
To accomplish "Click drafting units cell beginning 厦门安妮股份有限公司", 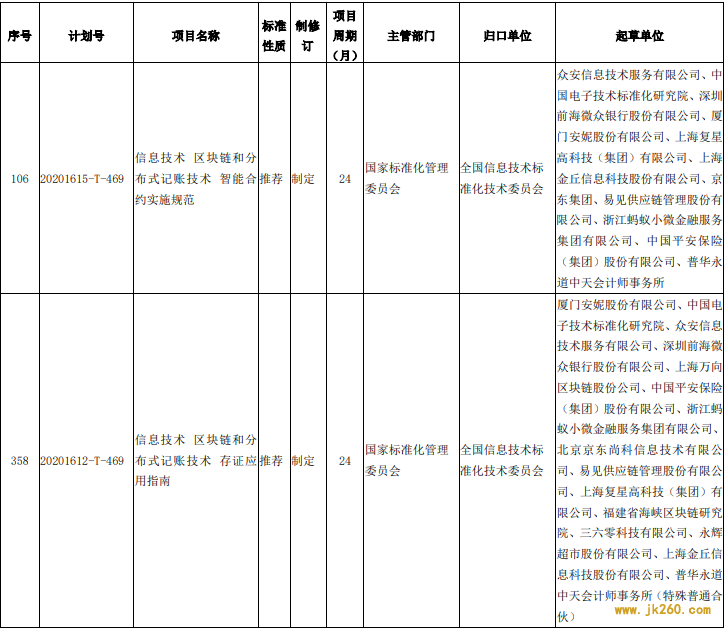I will [x=639, y=460].
